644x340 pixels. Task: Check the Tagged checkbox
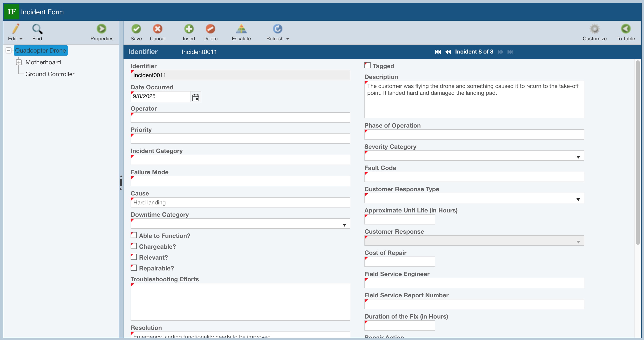[367, 66]
